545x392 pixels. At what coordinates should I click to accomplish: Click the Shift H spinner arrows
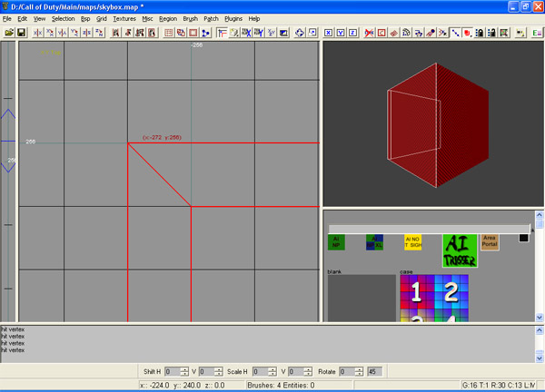(184, 371)
